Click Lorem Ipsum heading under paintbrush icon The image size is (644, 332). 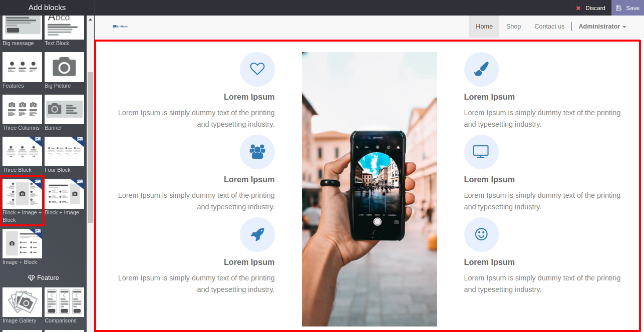(489, 97)
